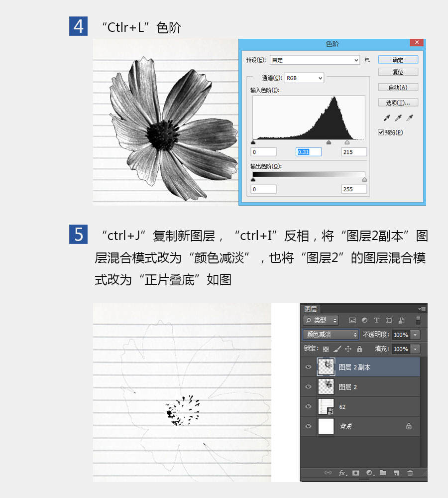This screenshot has width=448, height=498.
Task: Click the output field showing 255
Action: tap(354, 189)
